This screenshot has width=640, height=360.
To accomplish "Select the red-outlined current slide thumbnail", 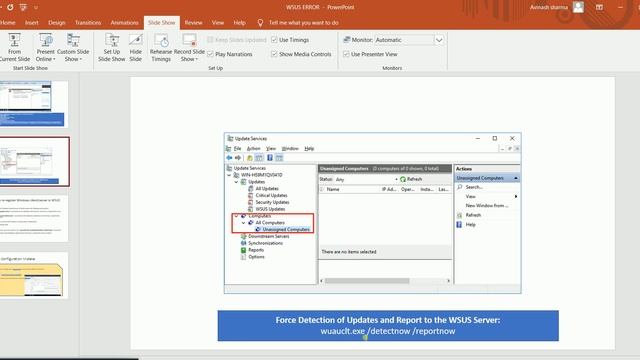I will pos(34,162).
